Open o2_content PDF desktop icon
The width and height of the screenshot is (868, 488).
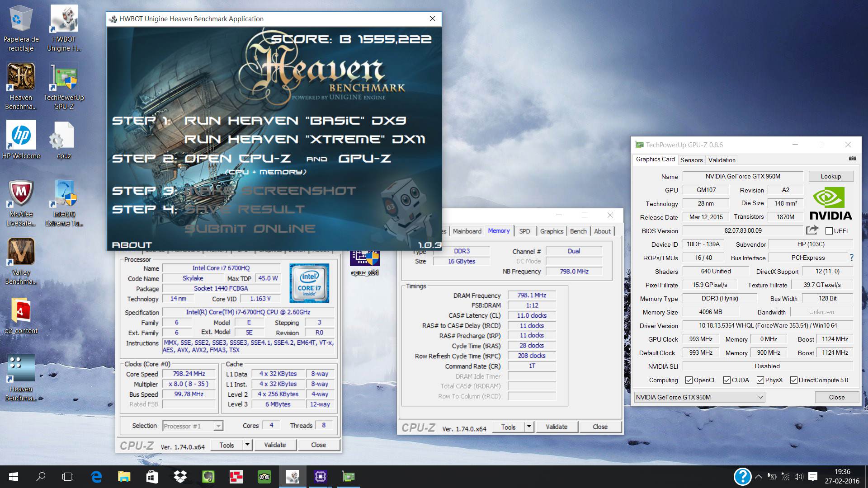pyautogui.click(x=21, y=316)
